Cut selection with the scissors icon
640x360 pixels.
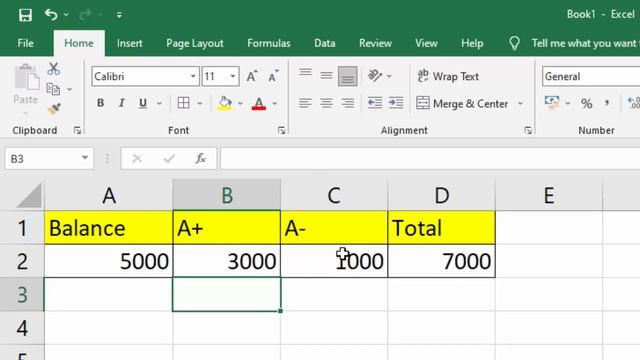click(53, 69)
